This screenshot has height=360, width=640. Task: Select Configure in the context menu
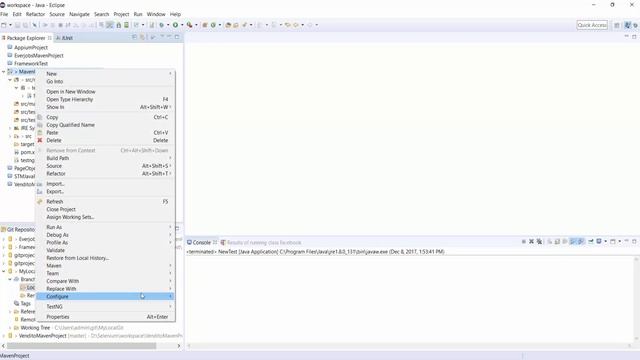(x=105, y=296)
